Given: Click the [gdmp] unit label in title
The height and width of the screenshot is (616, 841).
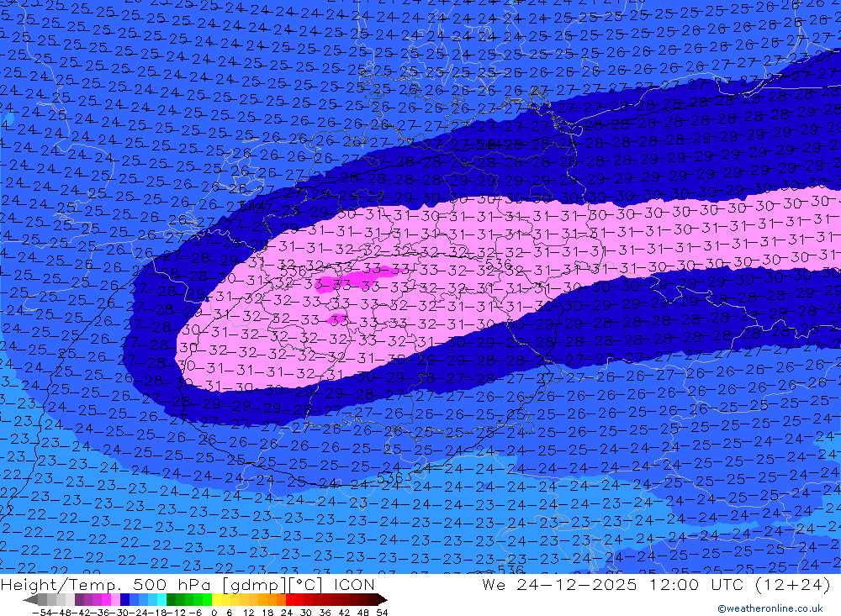Looking at the screenshot, I should (254, 585).
